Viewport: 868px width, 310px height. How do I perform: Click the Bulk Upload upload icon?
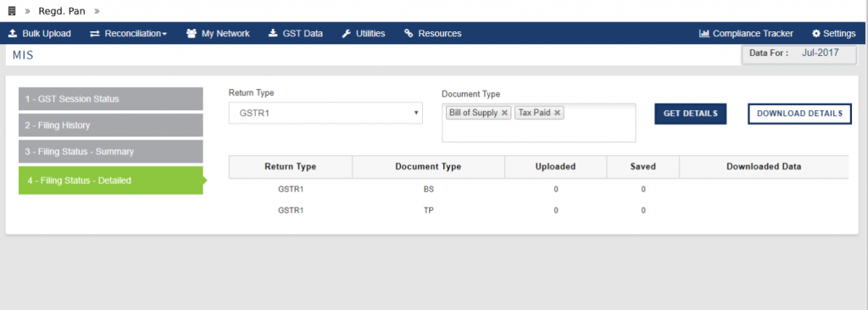point(13,33)
